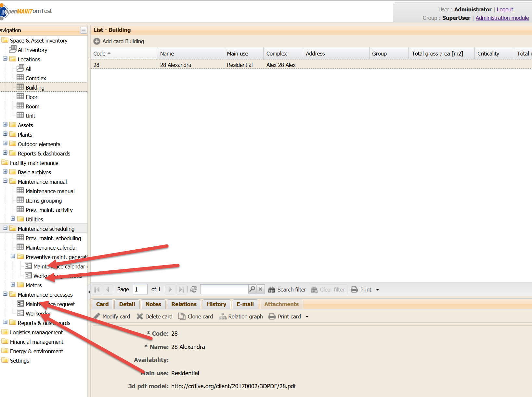Click the Add card Building plus icon
Image resolution: width=532 pixels, height=397 pixels.
(97, 41)
